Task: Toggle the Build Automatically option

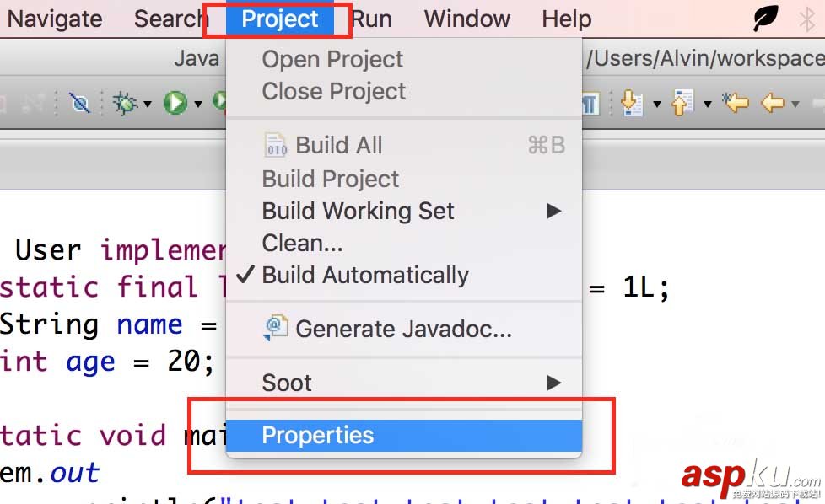Action: click(x=365, y=276)
